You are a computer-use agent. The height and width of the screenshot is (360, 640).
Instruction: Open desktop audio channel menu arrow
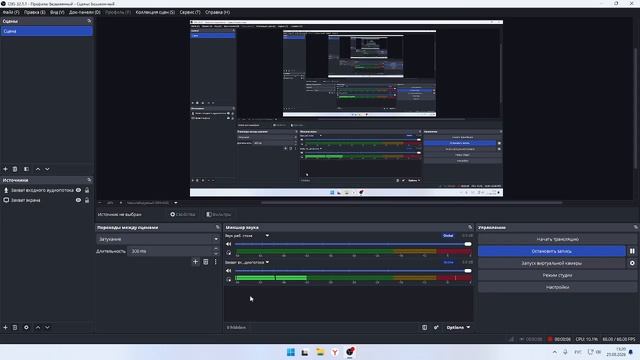click(x=267, y=236)
